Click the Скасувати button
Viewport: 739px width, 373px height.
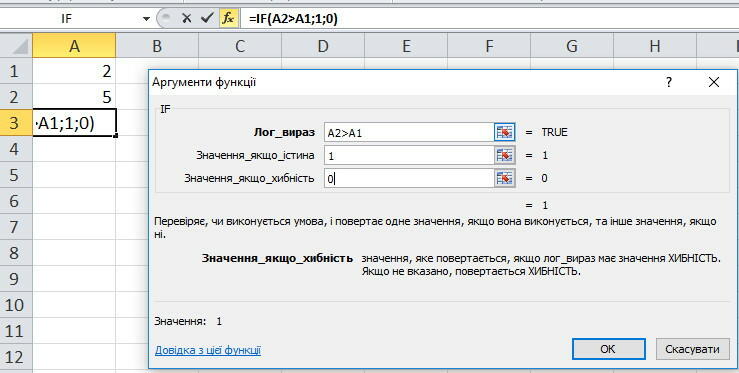pyautogui.click(x=692, y=349)
